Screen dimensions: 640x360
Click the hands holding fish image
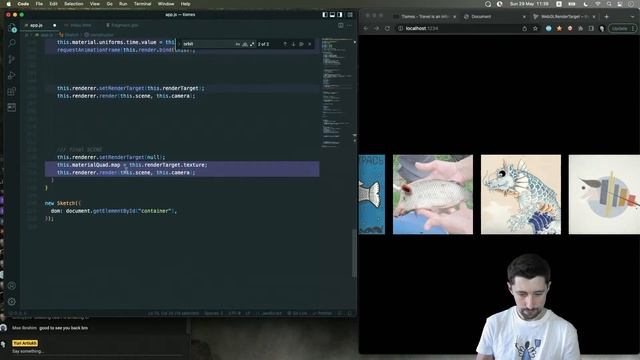click(433, 194)
